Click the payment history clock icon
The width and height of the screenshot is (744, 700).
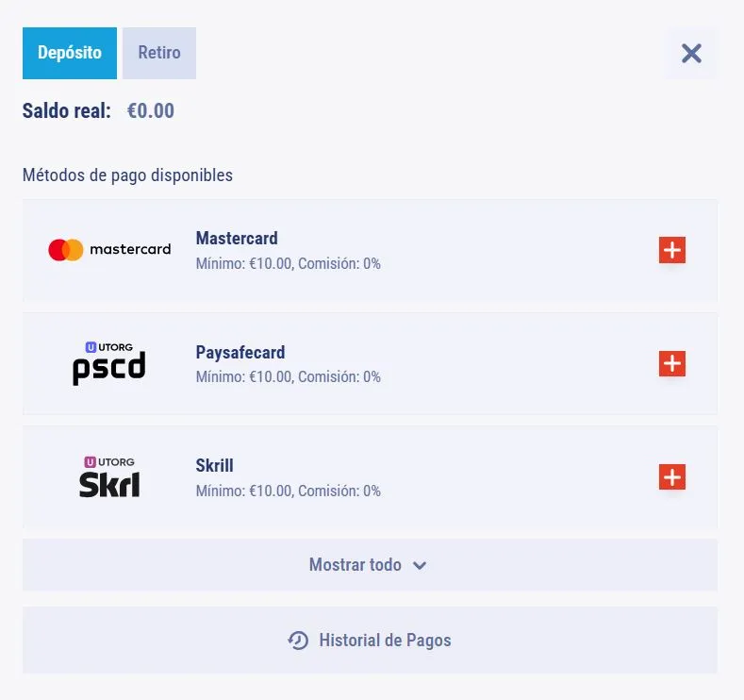point(298,641)
